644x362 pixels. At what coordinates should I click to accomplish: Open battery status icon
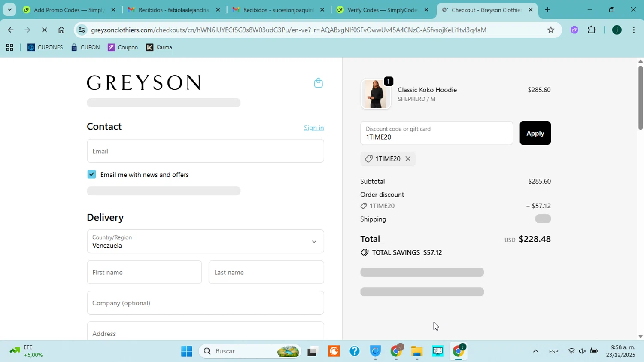(x=594, y=351)
